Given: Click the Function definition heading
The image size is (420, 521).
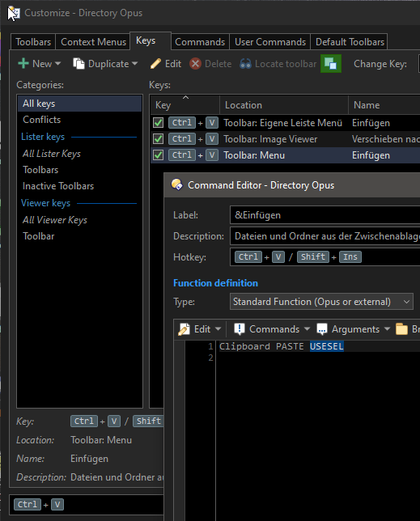Looking at the screenshot, I should [215, 283].
